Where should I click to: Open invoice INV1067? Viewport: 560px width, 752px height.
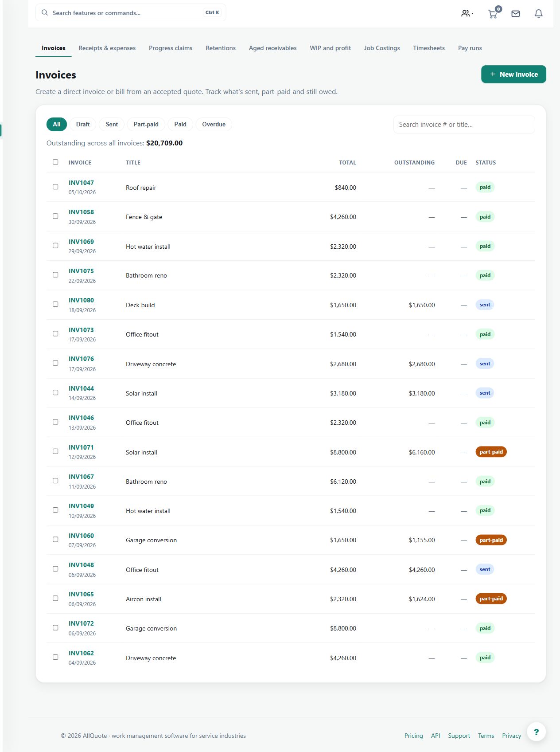coord(81,477)
